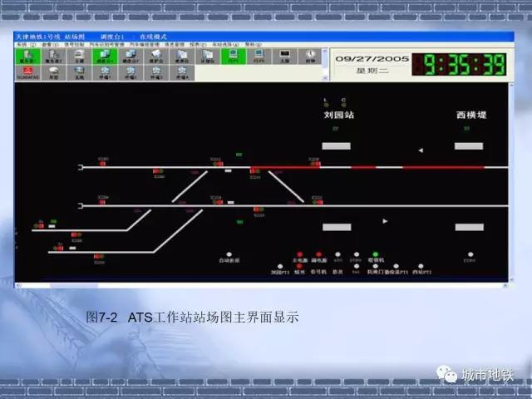The height and width of the screenshot is (399, 532).
Task: Expand the 系统 menu
Action: click(22, 45)
